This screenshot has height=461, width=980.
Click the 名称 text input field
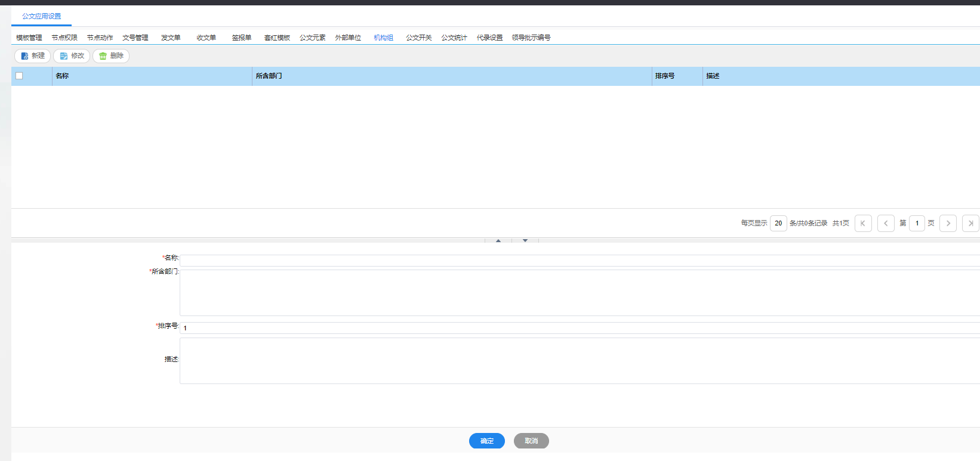tap(579, 261)
